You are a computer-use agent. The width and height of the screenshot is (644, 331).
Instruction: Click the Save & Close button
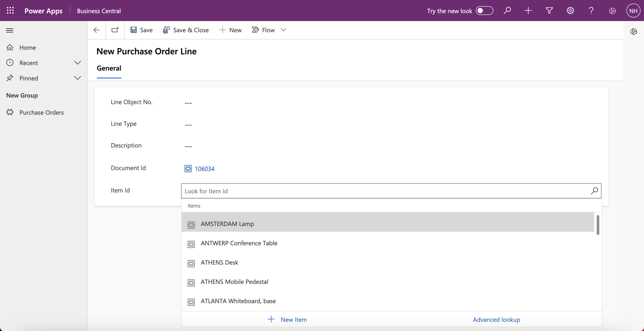(x=186, y=30)
